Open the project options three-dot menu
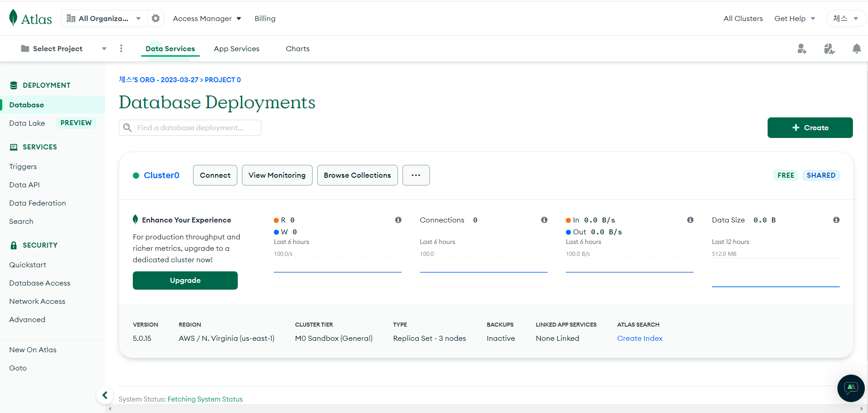This screenshot has height=413, width=868. [121, 48]
